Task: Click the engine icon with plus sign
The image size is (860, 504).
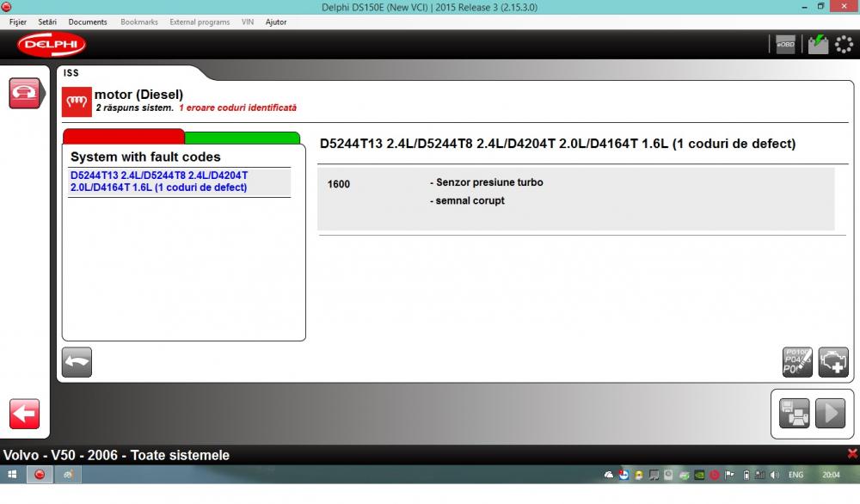Action: [x=833, y=362]
